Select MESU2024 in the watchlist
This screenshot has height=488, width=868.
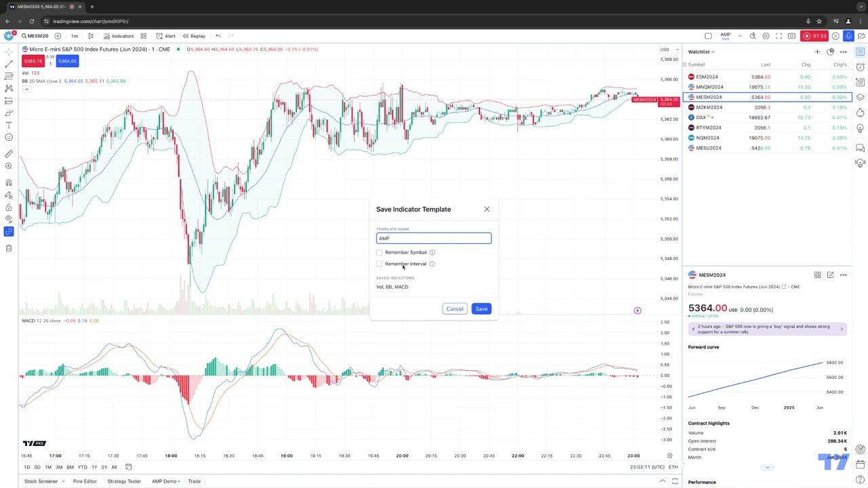tap(768, 148)
